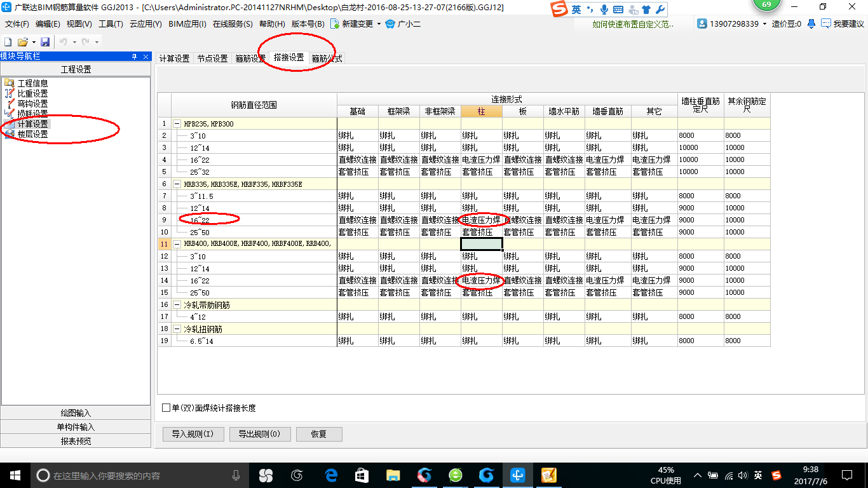Viewport: 868px width, 488px height.
Task: Click the 工程设置 section header
Action: click(76, 69)
